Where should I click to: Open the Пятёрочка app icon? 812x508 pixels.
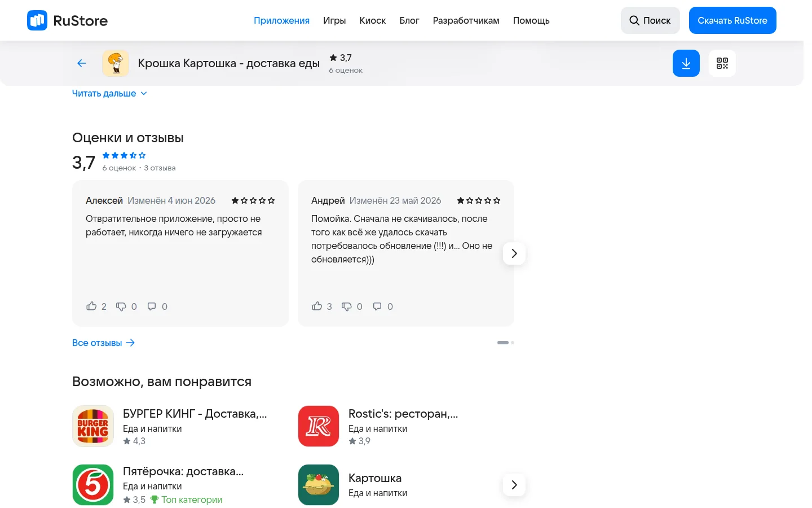coord(93,485)
